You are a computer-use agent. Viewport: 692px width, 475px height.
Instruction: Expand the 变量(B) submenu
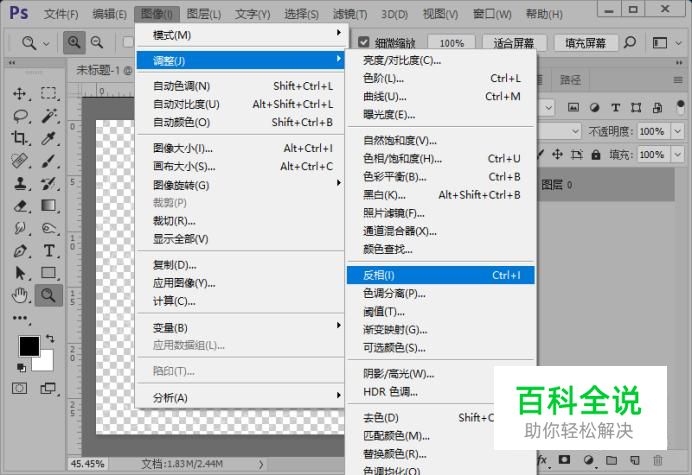pyautogui.click(x=241, y=328)
